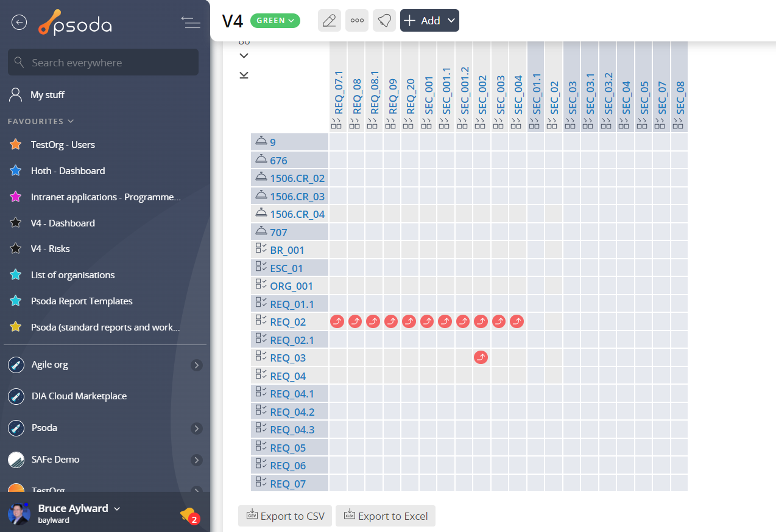The height and width of the screenshot is (532, 776).
Task: Click the edit pencil icon
Action: pos(330,21)
